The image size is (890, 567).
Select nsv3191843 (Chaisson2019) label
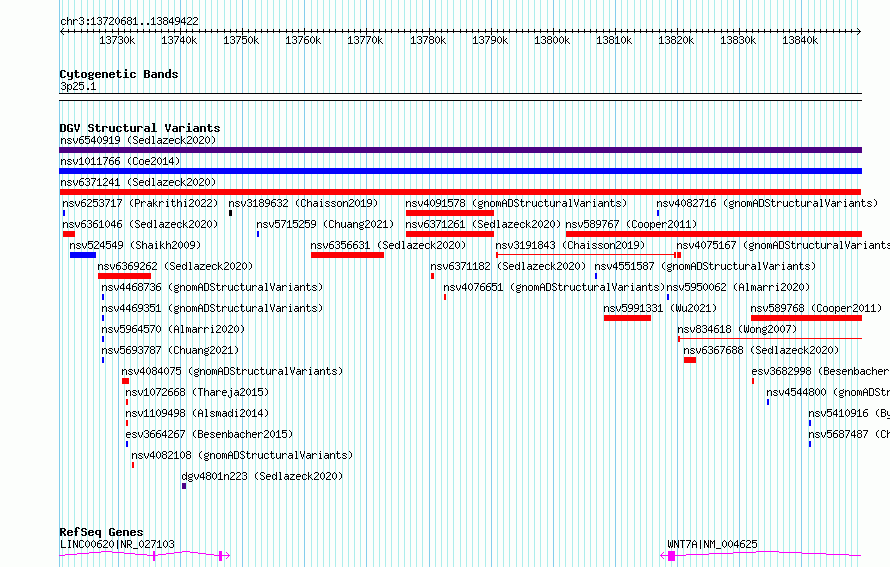point(570,245)
